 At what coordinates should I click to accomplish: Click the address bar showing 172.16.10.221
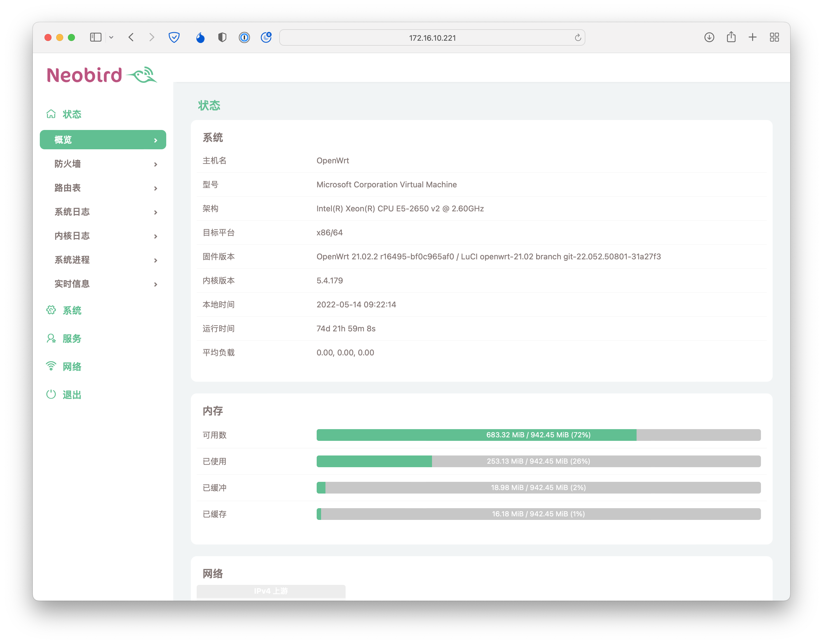(x=432, y=38)
